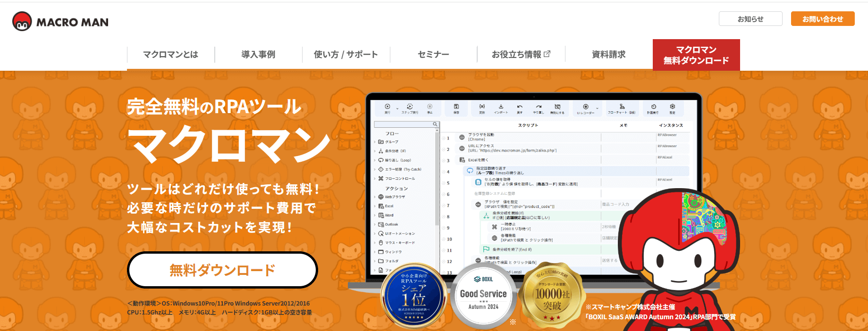Click やり直し redo icon in laptop screenshot
Viewport: 868px width, 331px height.
click(x=539, y=108)
